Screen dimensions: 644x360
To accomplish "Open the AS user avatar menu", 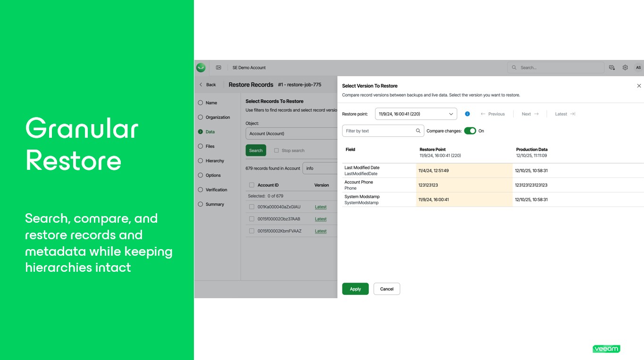I will click(x=638, y=67).
